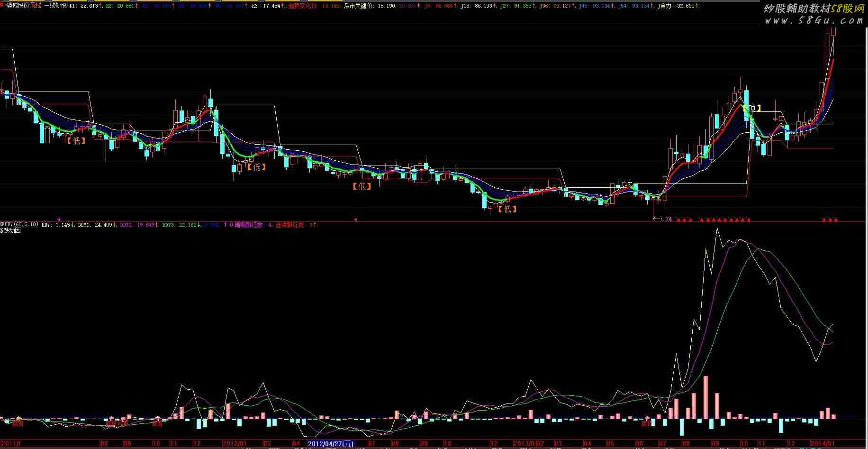This screenshot has height=449, width=868.
Task: Click the 周线 weekly period label
Action: click(36, 6)
